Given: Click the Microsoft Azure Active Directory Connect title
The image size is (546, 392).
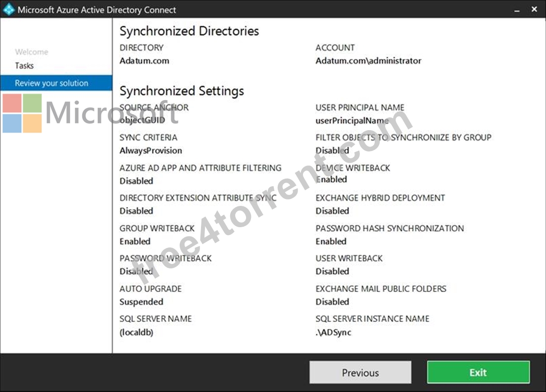Looking at the screenshot, I should pyautogui.click(x=97, y=10).
